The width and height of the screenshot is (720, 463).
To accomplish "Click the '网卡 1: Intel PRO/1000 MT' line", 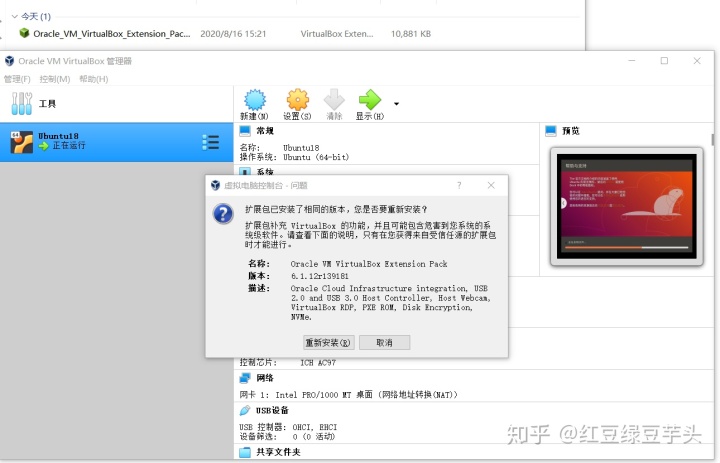I will click(349, 395).
